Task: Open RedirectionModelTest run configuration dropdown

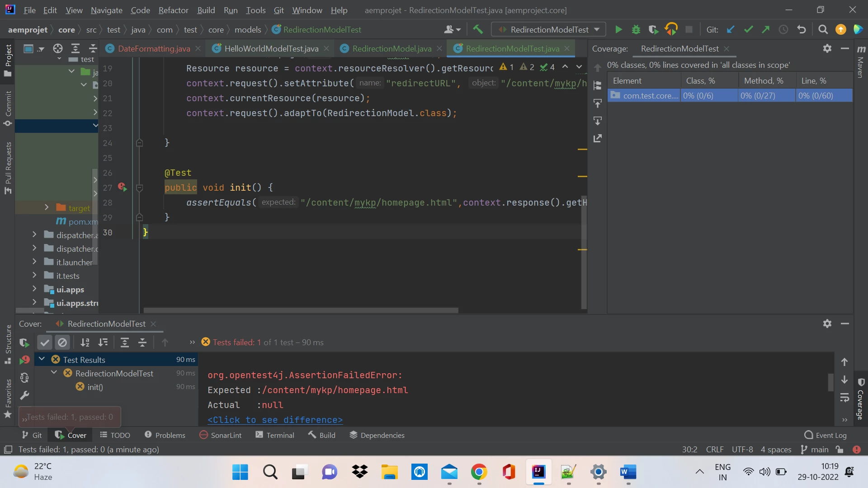Action: (x=549, y=30)
